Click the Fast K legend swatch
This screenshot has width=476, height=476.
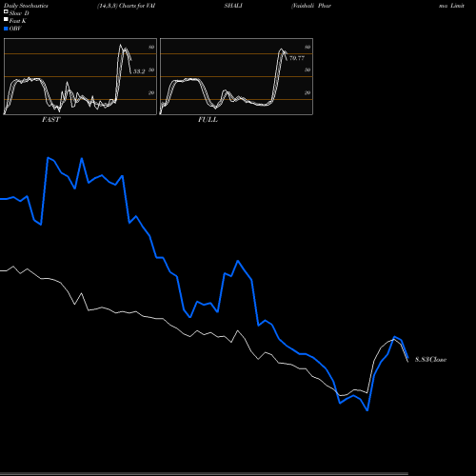click(6, 19)
